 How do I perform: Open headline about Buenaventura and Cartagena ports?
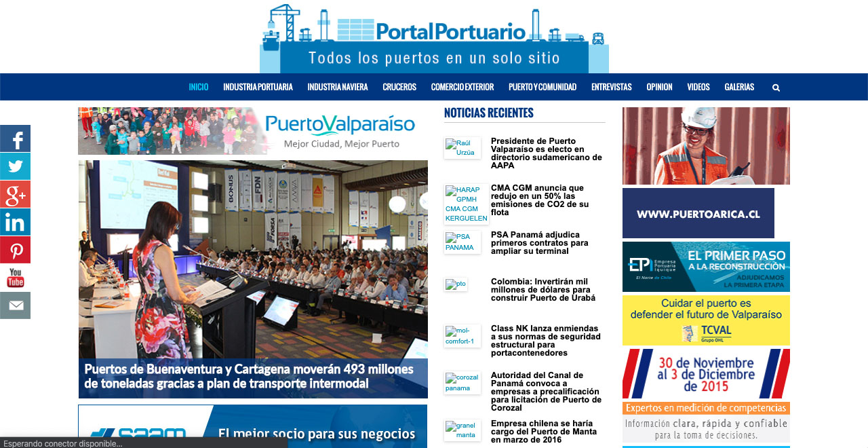(249, 377)
